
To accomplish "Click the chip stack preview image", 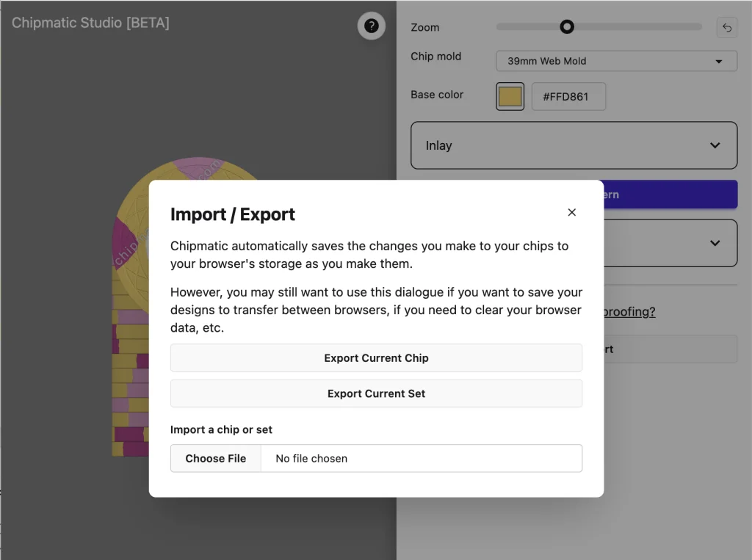I will pos(131,307).
